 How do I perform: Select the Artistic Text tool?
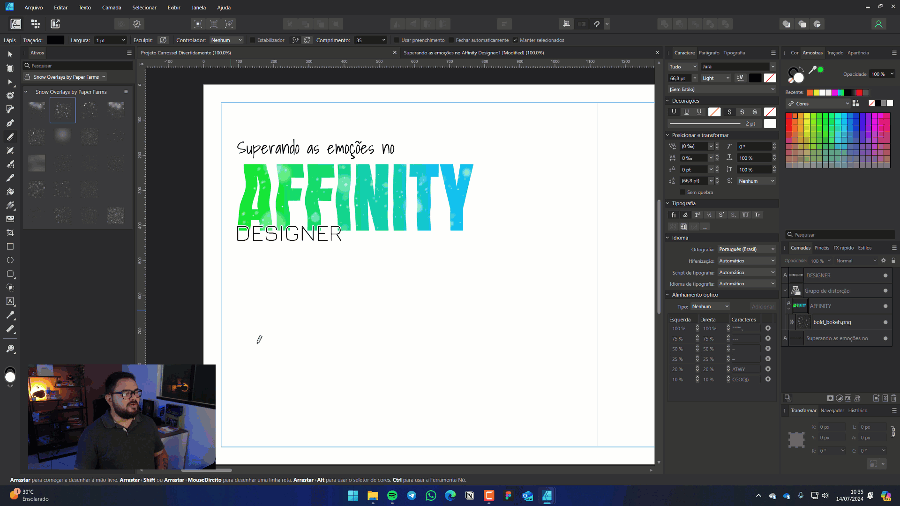click(x=10, y=301)
